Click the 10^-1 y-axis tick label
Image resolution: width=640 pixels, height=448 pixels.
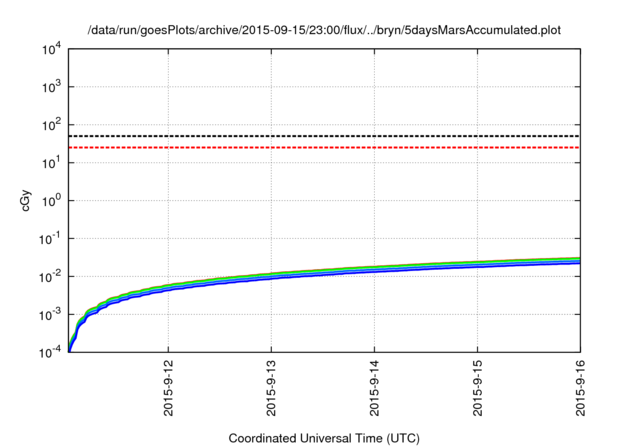tap(50, 239)
